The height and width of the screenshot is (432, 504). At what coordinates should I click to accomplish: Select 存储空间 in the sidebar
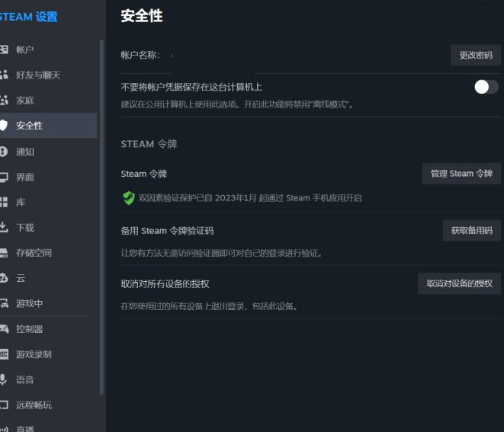pyautogui.click(x=49, y=253)
